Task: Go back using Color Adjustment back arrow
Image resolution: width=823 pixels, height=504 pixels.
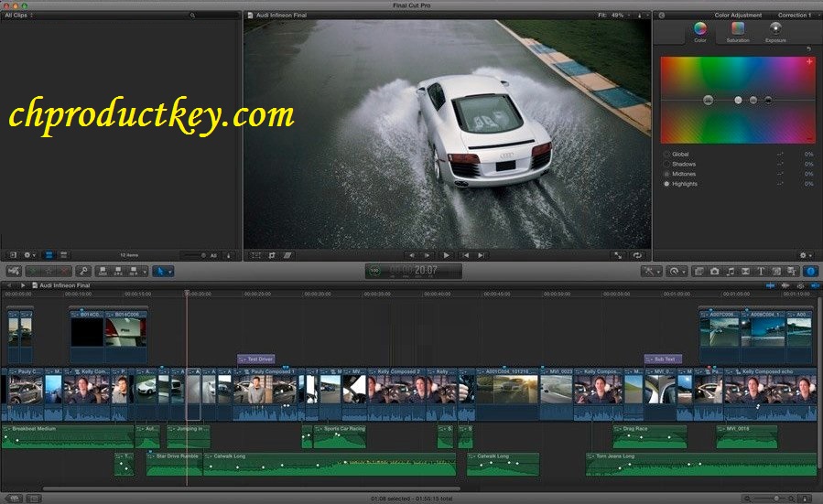Action: tap(662, 16)
